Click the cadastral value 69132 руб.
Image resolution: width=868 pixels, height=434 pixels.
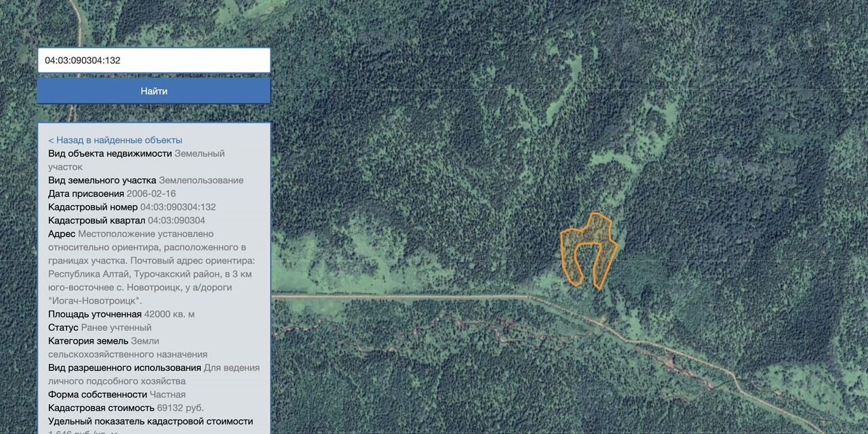(x=180, y=408)
